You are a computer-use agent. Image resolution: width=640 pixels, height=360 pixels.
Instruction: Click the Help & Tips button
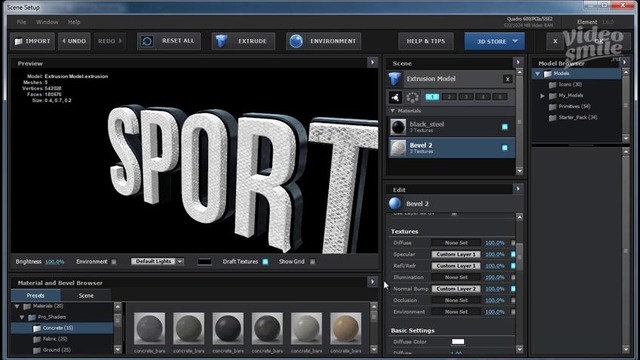(426, 41)
